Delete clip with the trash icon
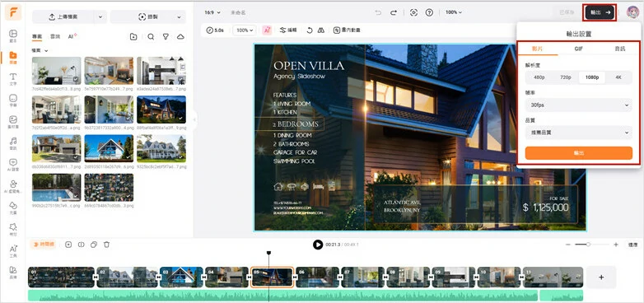The width and height of the screenshot is (644, 303). click(x=106, y=245)
